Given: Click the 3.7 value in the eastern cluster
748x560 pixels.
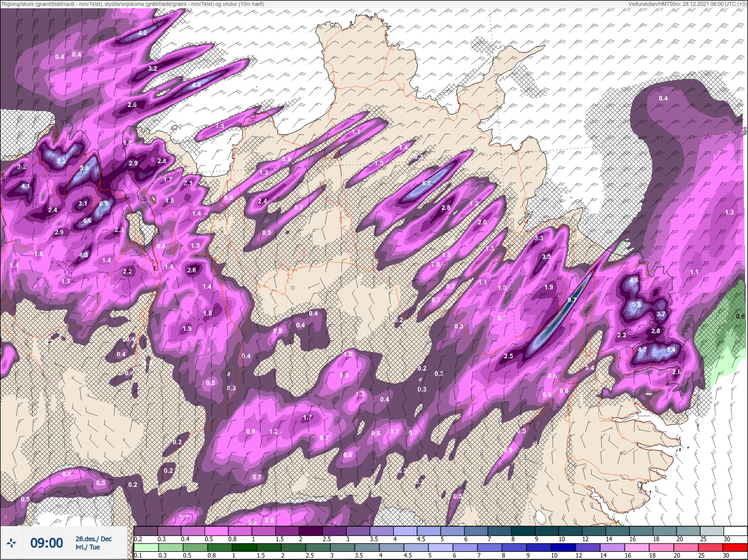Looking at the screenshot, I should [x=661, y=314].
